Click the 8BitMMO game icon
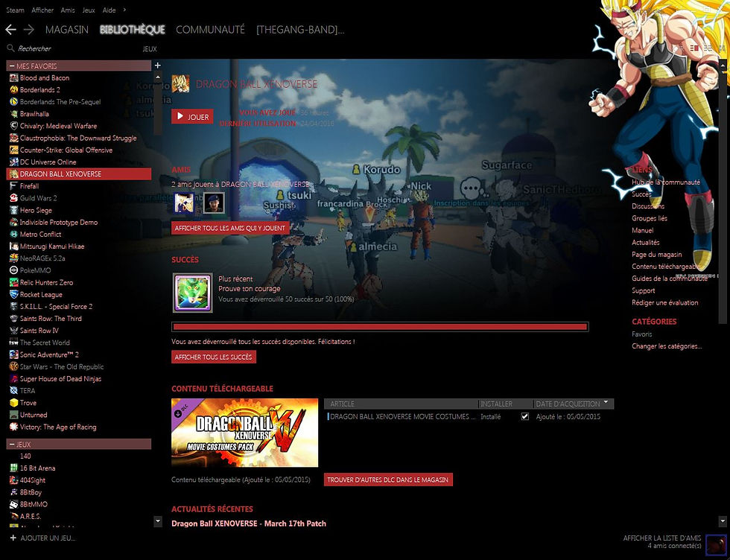The width and height of the screenshot is (730, 560). tap(14, 504)
